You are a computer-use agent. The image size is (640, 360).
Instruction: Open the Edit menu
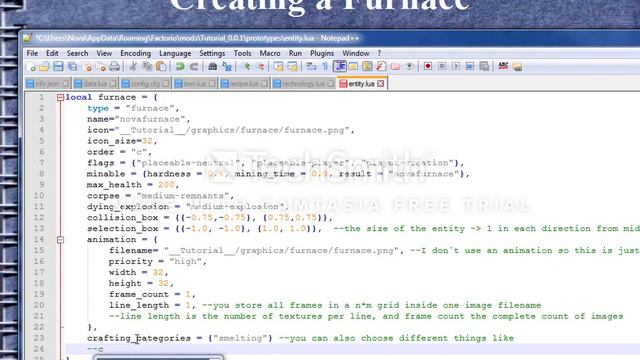tap(52, 53)
